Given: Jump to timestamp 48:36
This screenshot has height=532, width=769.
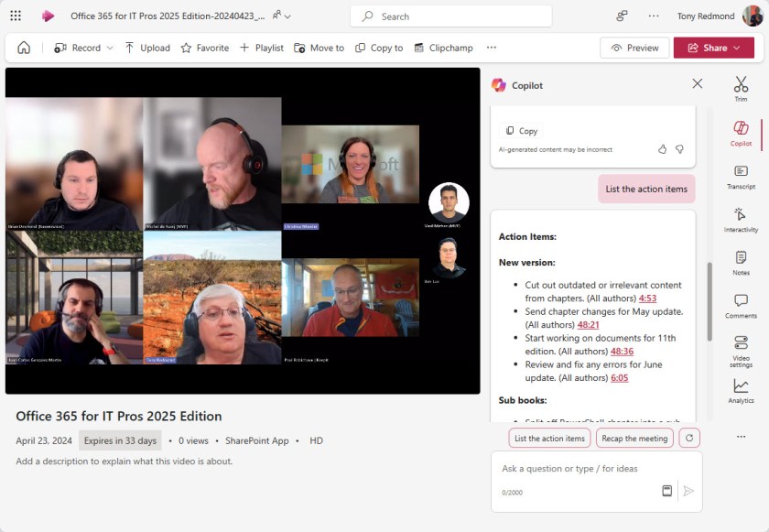Looking at the screenshot, I should pyautogui.click(x=622, y=351).
